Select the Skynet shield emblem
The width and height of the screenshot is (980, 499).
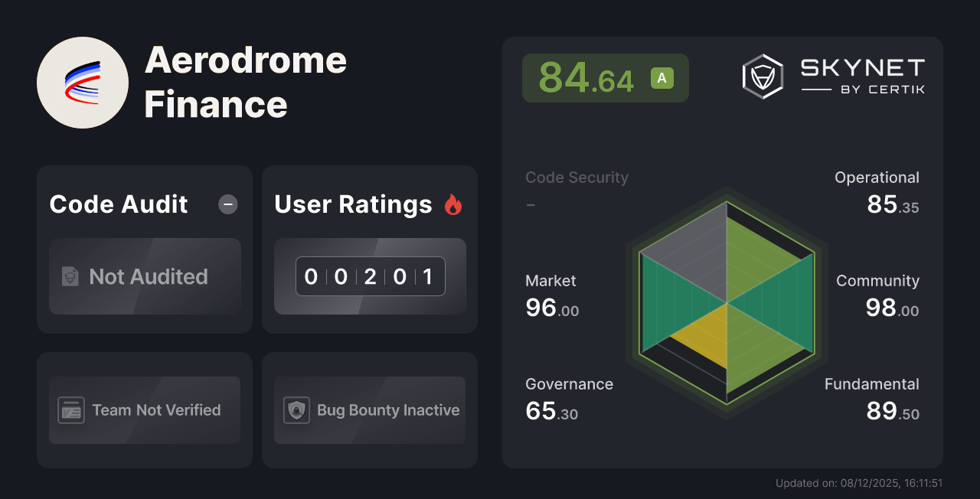761,76
